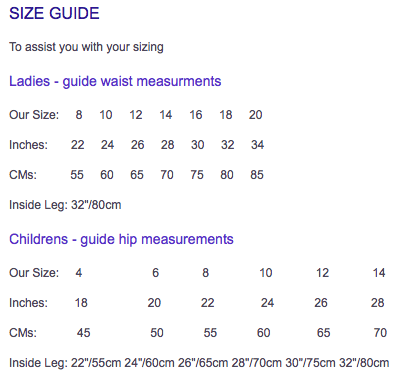Click the 22"/55cm inside leg entry
The height and width of the screenshot is (376, 403).
pos(96,363)
